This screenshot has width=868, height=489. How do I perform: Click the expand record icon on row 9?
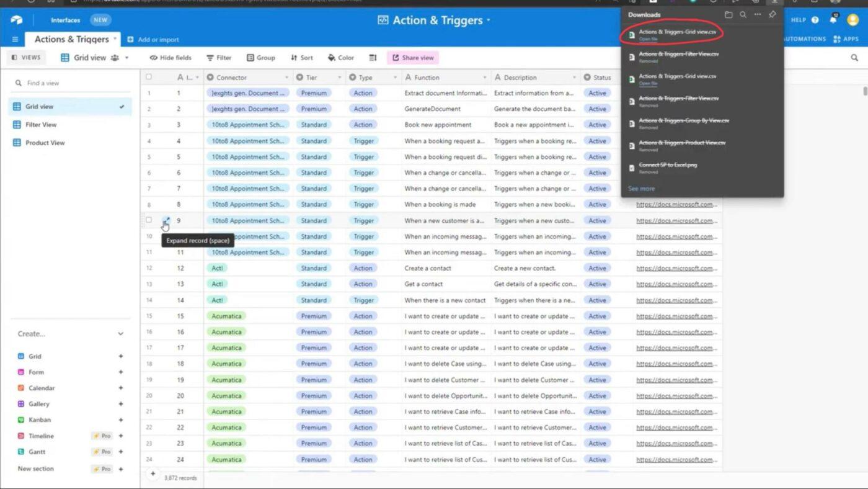166,220
